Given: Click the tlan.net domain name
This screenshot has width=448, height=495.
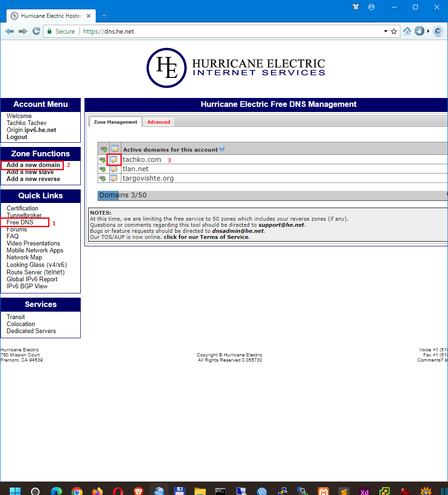Looking at the screenshot, I should (x=135, y=169).
